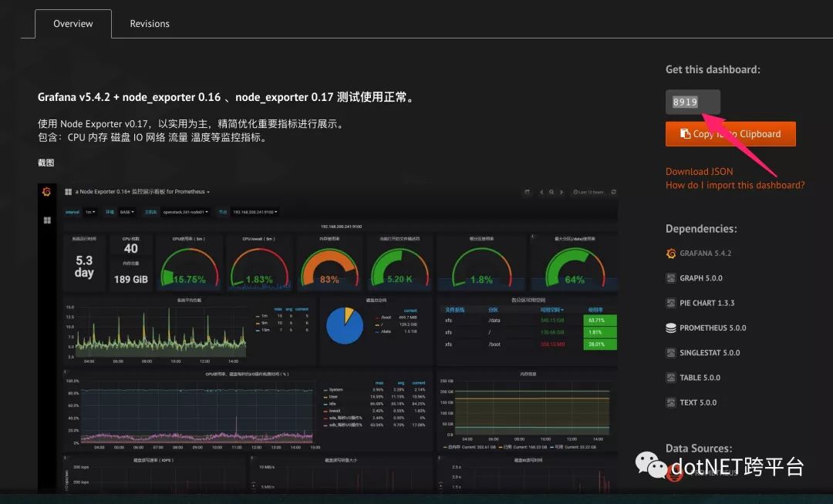Image resolution: width=833 pixels, height=504 pixels.
Task: Click the panel icon beside PIE CHART 1.3.3
Action: coord(671,303)
